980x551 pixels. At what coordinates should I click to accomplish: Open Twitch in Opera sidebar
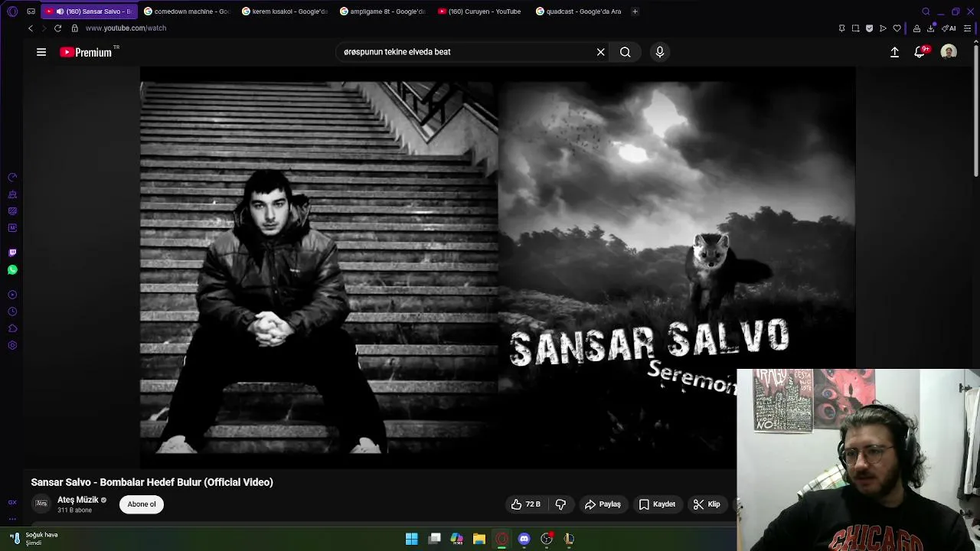(x=12, y=253)
